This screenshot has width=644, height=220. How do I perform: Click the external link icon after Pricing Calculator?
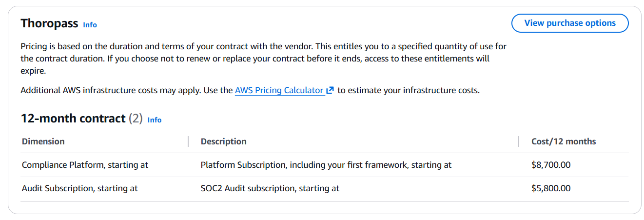click(330, 90)
